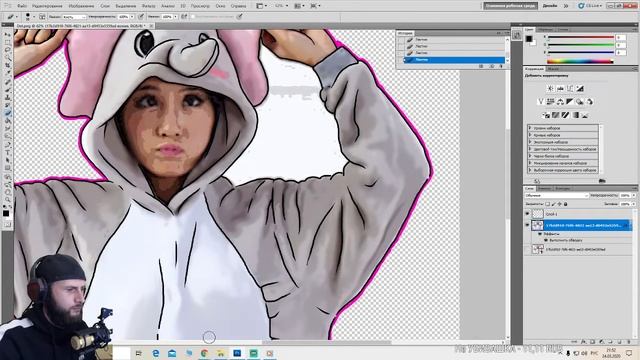
Task: Add layer style with the fx icon
Action: (x=584, y=342)
